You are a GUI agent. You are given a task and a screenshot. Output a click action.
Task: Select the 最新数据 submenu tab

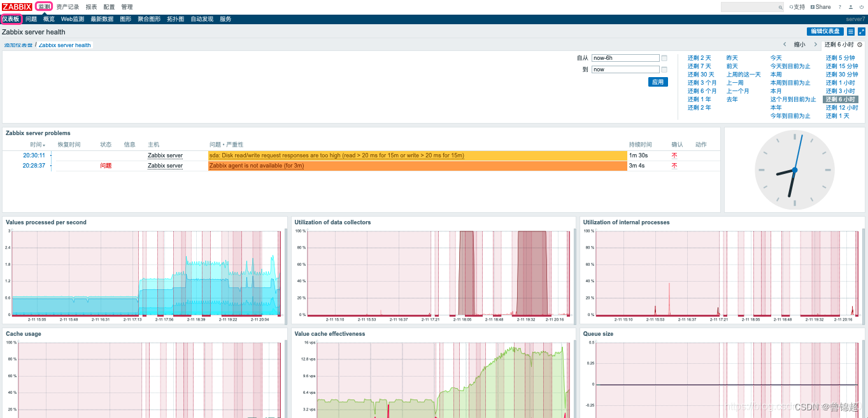pyautogui.click(x=102, y=20)
